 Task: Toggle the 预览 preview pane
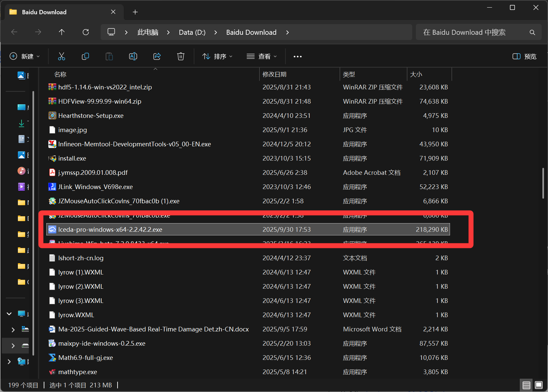point(524,56)
